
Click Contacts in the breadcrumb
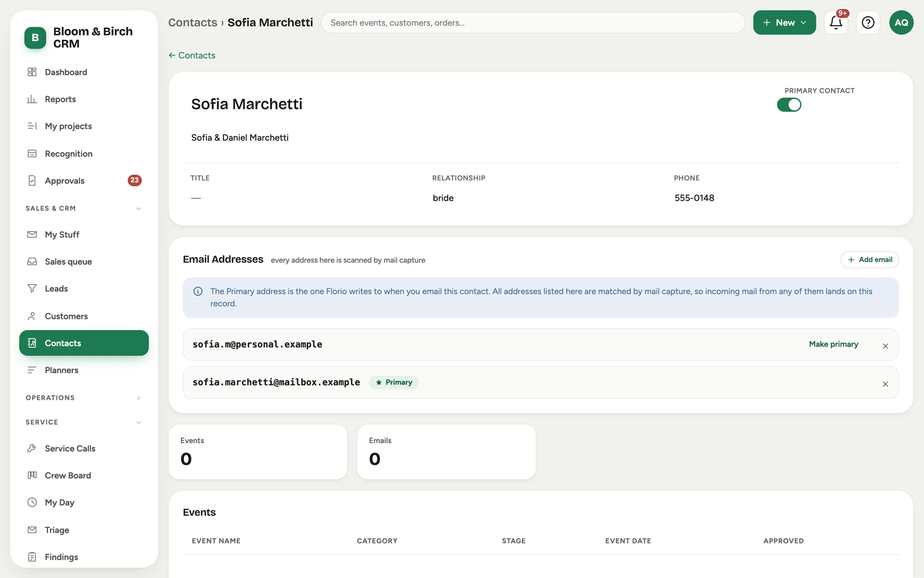coord(193,22)
